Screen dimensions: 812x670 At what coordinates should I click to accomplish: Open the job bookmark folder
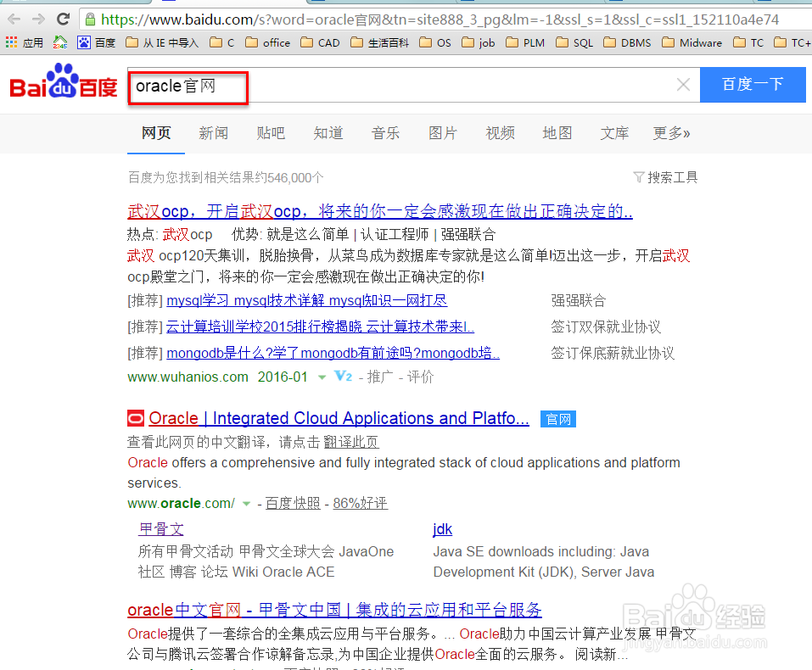coord(479,42)
